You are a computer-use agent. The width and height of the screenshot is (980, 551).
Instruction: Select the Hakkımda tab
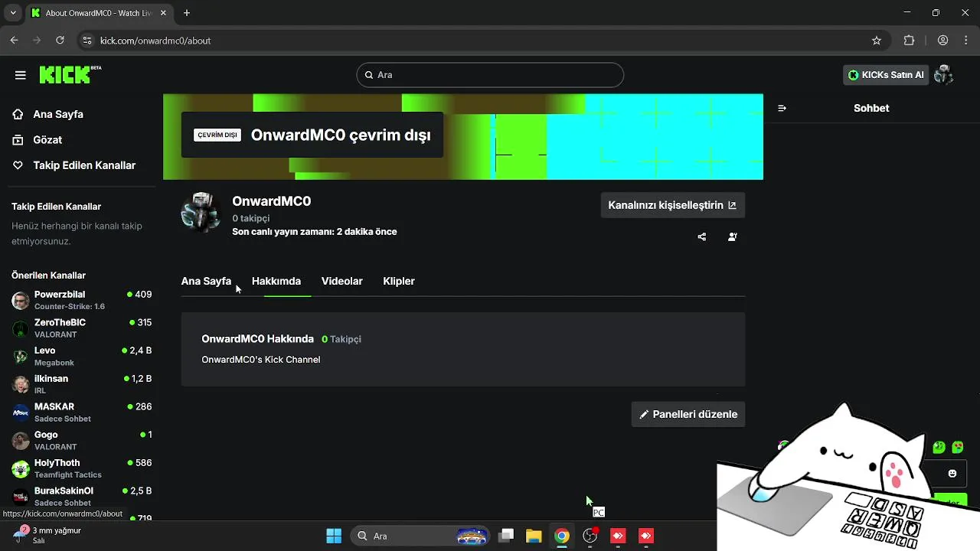point(276,281)
